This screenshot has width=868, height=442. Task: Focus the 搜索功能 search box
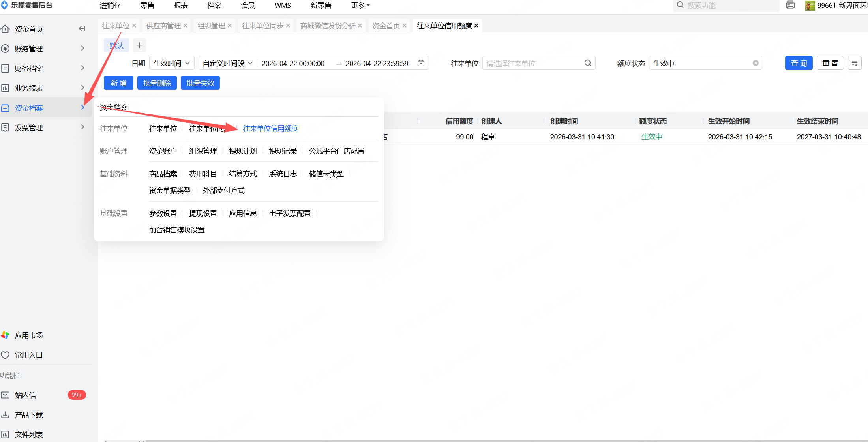pos(726,6)
